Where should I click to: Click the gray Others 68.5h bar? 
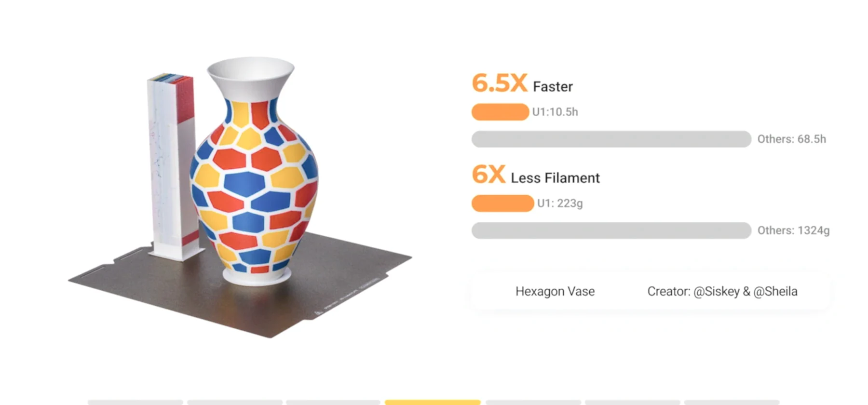click(x=611, y=139)
